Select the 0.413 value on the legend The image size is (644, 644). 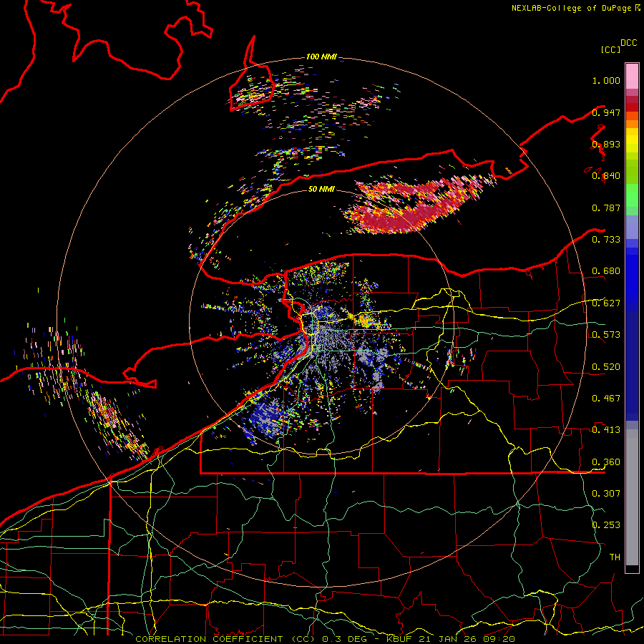[606, 430]
